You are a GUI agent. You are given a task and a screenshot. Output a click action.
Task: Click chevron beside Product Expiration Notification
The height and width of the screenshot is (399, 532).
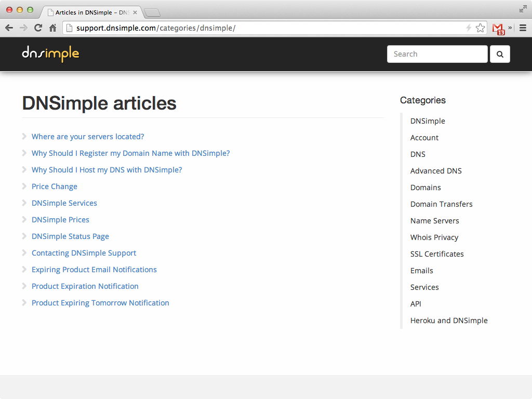24,286
